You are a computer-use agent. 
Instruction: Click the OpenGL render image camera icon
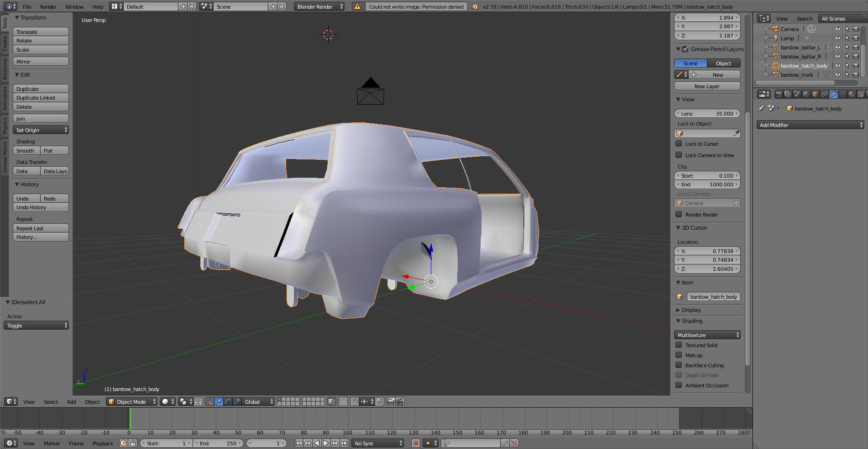pyautogui.click(x=391, y=401)
